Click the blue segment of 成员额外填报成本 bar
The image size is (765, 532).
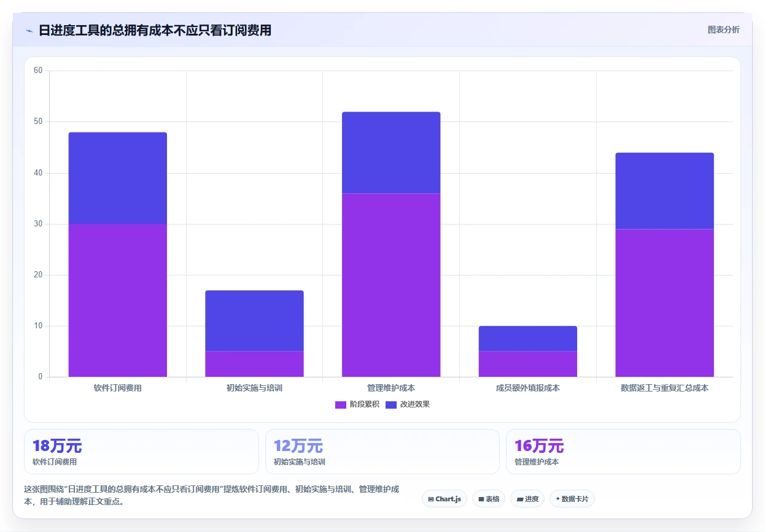528,338
